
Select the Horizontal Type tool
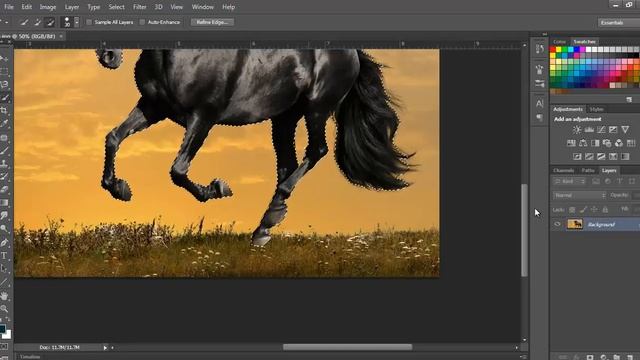[x=4, y=256]
